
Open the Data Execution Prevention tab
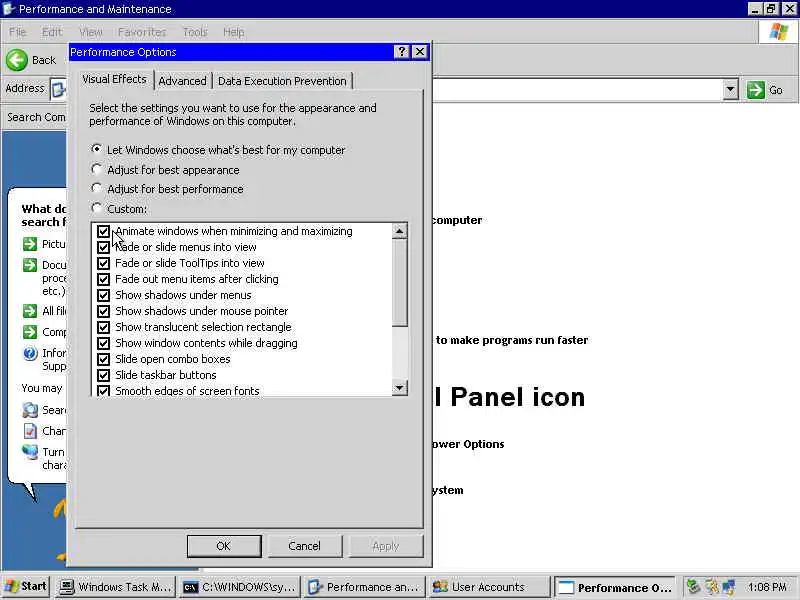pyautogui.click(x=282, y=81)
